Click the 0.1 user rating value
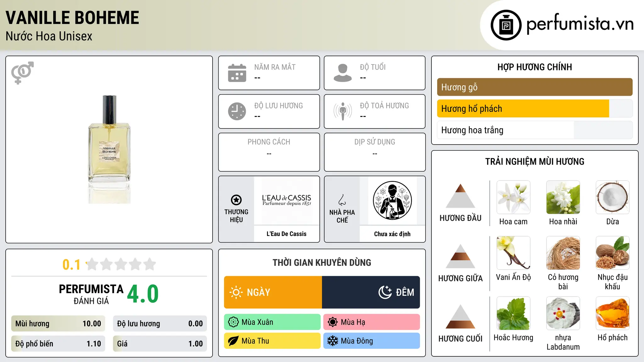Screen dimensions: 644x362 (71, 265)
